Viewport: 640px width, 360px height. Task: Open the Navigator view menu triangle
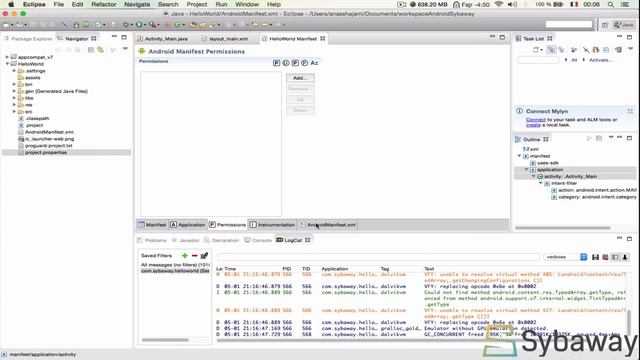coord(125,49)
